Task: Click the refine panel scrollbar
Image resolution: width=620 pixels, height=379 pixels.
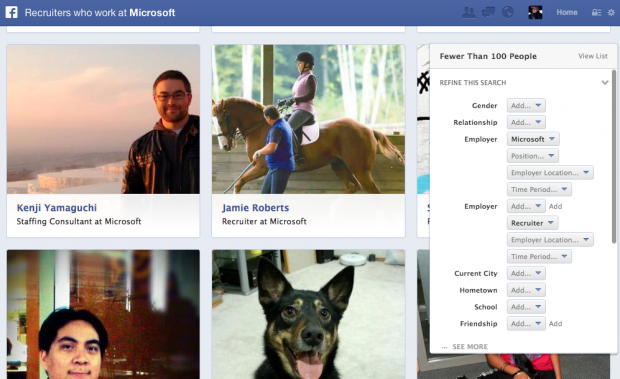Action: (614, 157)
